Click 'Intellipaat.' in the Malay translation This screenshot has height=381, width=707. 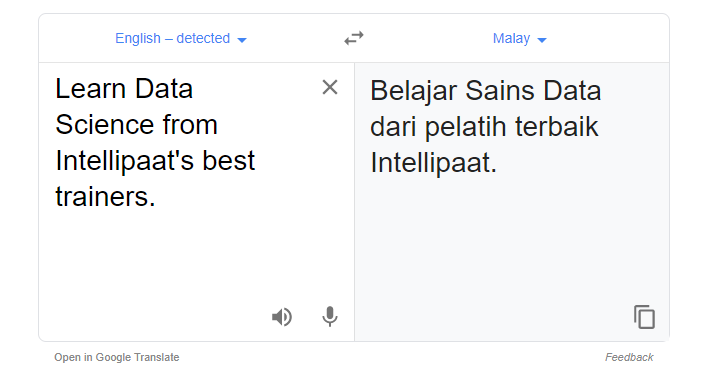pyautogui.click(x=433, y=163)
